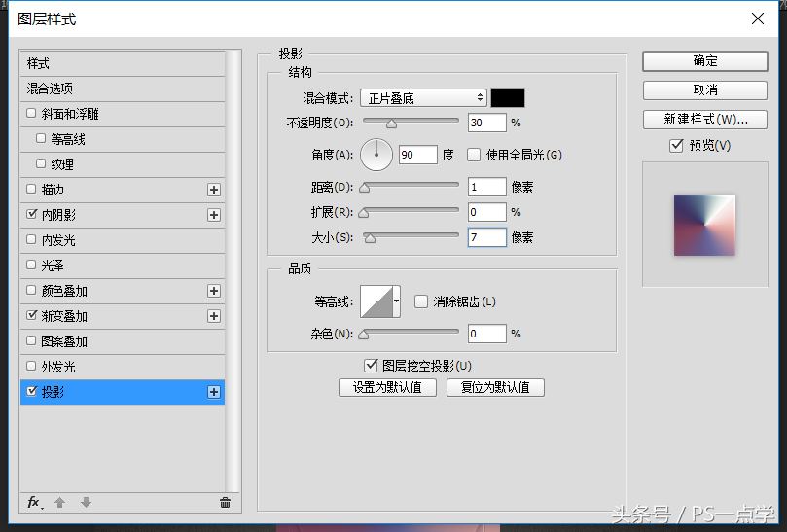
Task: Add another 颜色叠加 effect with plus icon
Action: tap(214, 291)
